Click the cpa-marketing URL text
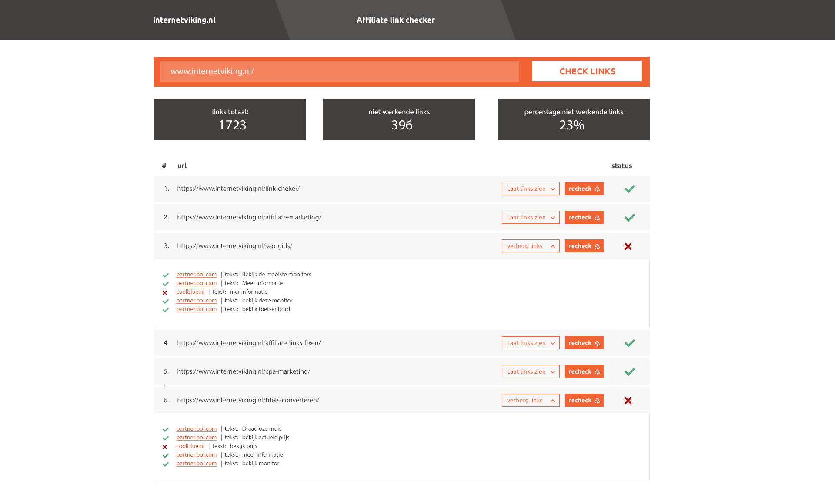The image size is (835, 504). pyautogui.click(x=244, y=371)
